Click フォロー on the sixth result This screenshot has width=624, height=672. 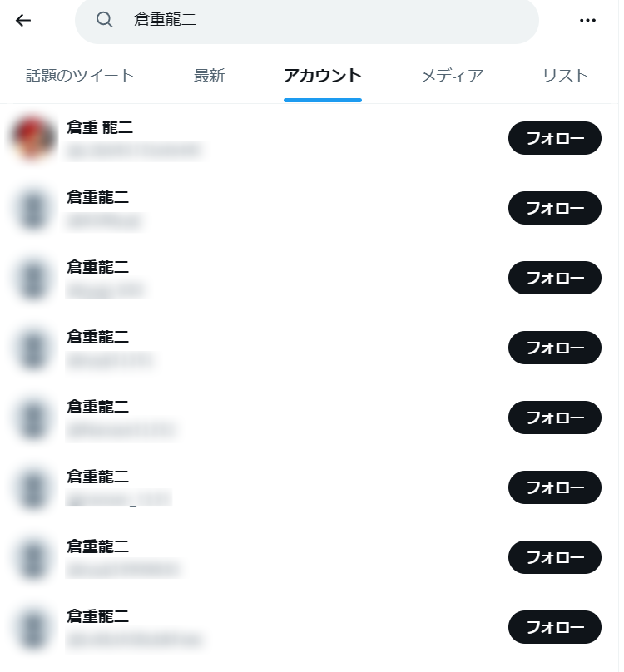(554, 487)
